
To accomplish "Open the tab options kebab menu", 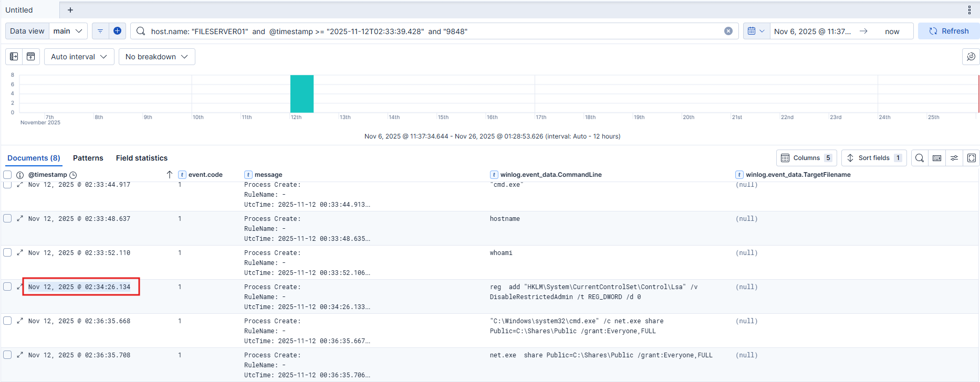I will click(969, 10).
